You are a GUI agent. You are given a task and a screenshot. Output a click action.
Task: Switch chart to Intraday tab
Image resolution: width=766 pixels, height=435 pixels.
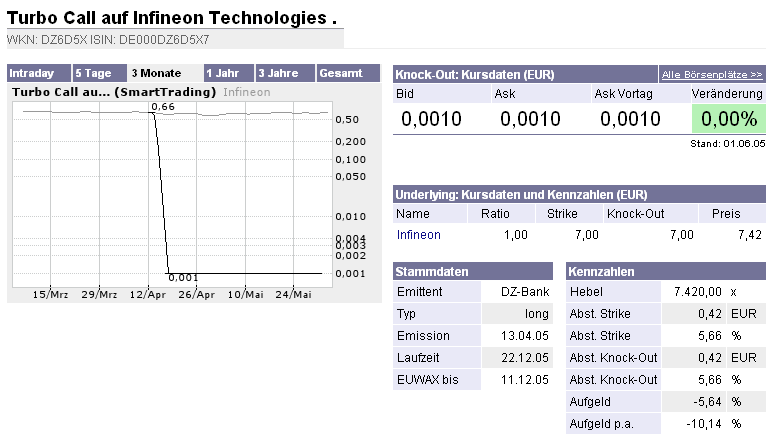pos(39,73)
